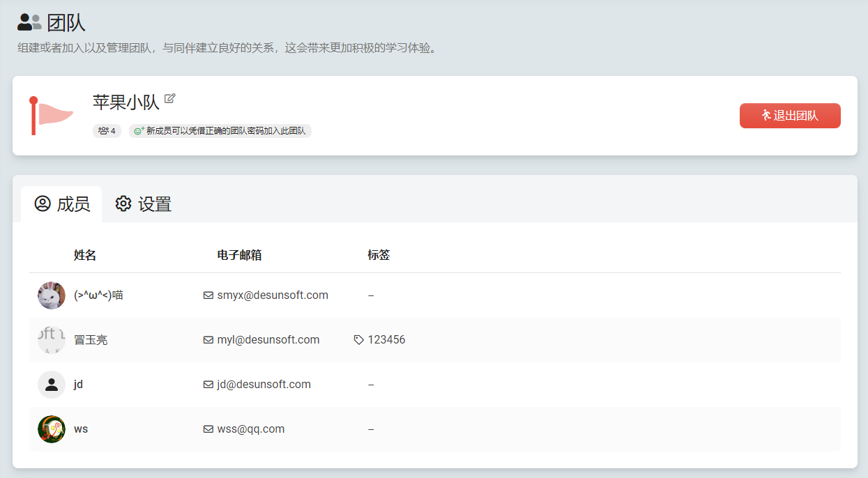Viewport: 868px width, 478px height.
Task: Click (>^ω^<)喵's cat avatar
Action: pos(51,295)
